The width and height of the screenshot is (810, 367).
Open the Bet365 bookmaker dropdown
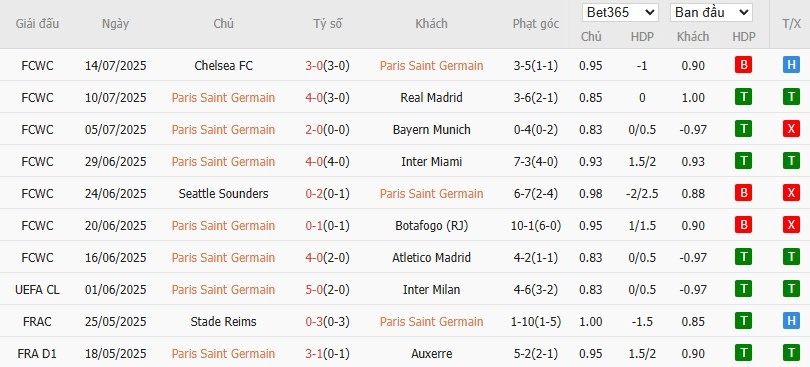[620, 12]
